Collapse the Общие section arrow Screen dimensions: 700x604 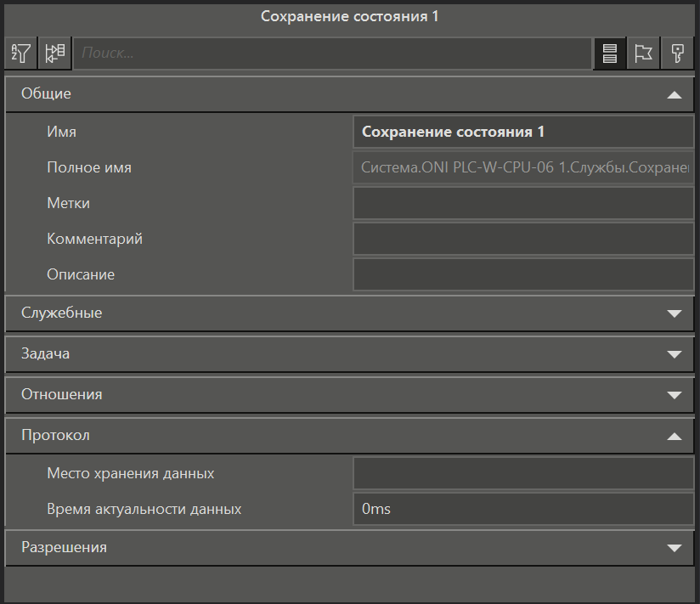(x=675, y=94)
